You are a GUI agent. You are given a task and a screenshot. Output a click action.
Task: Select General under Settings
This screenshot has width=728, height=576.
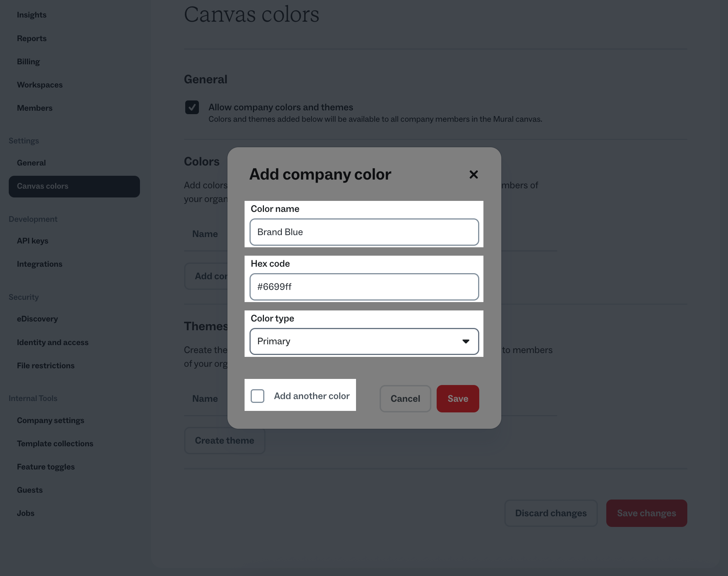tap(31, 163)
